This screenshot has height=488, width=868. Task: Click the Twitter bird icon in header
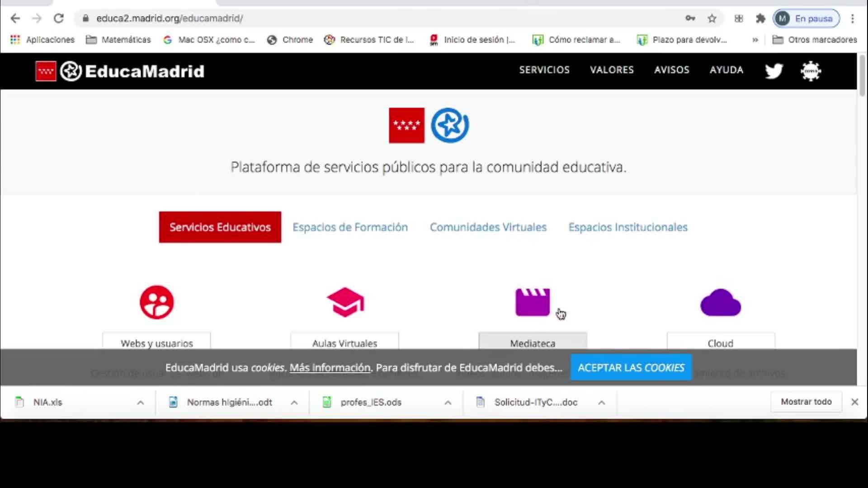click(x=774, y=71)
